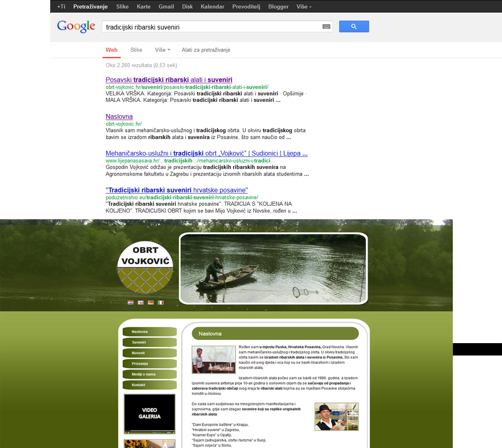
Task: Open the Video Galerija thumbnail
Action: [x=150, y=414]
